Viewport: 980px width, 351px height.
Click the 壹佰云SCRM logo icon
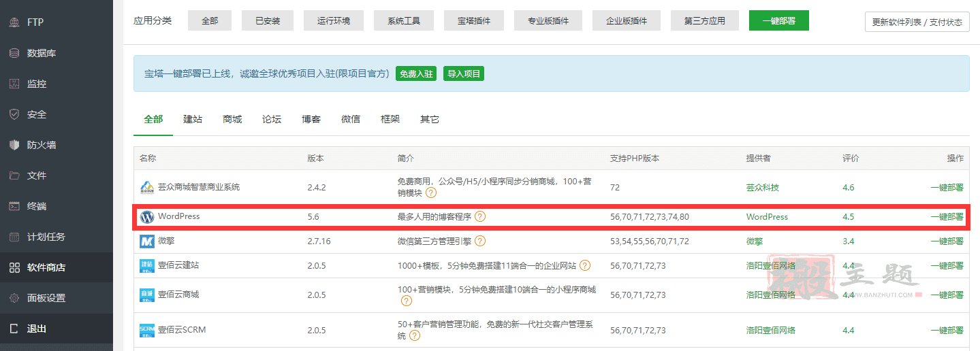click(x=147, y=331)
